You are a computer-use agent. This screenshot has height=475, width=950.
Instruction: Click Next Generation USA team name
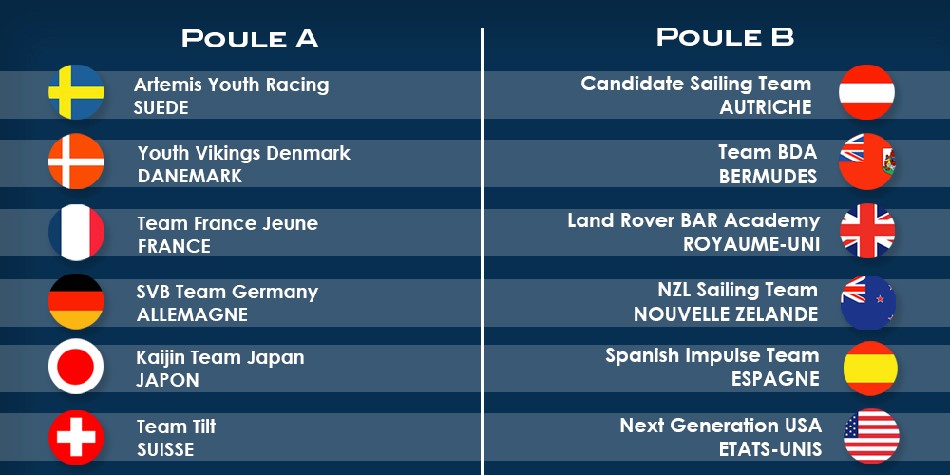721,425
